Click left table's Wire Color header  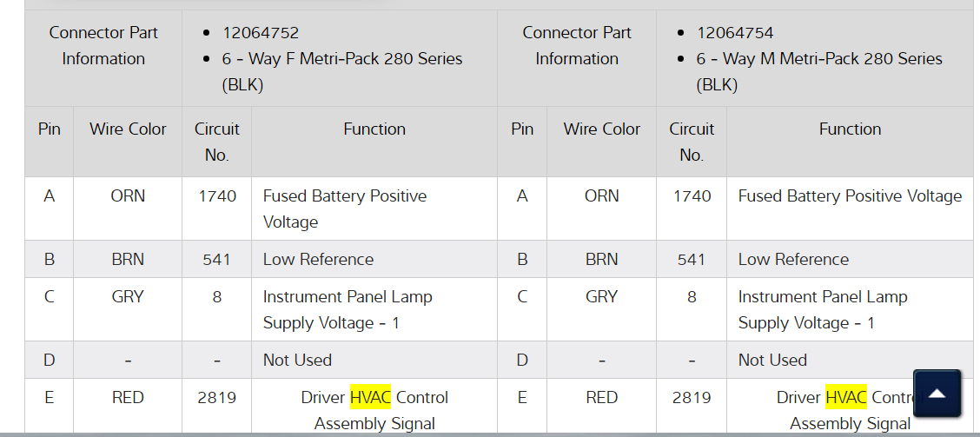[128, 129]
